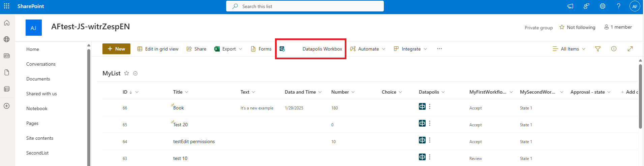This screenshot has height=166, width=644.
Task: Click the Search this list box
Action: click(305, 6)
